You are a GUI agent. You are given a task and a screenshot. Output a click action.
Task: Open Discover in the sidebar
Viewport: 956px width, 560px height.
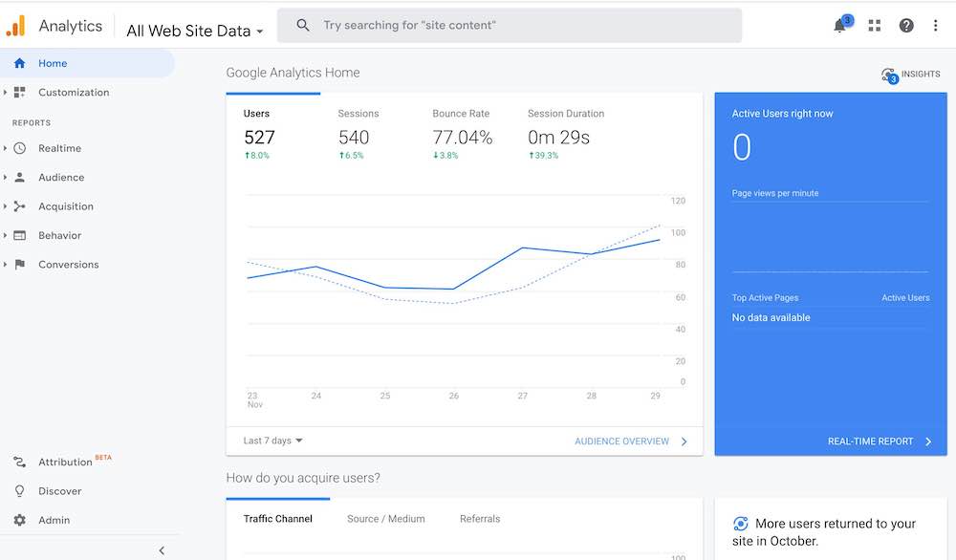tap(59, 491)
